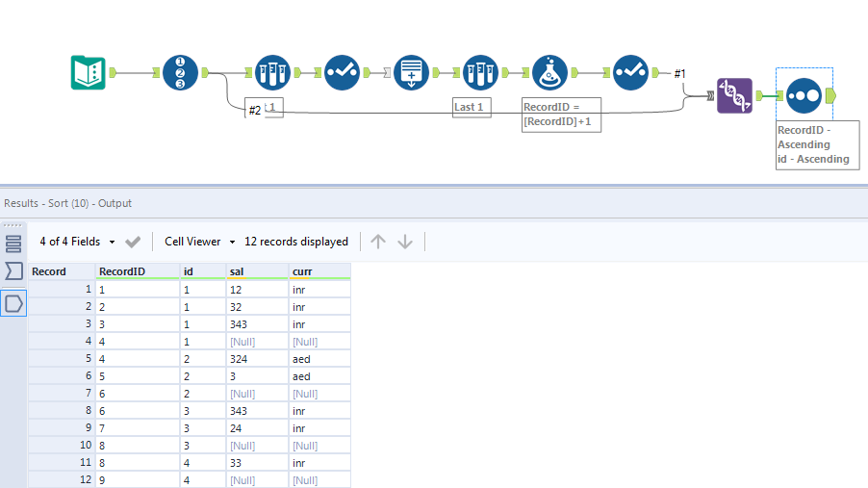Select output anchor data view icon
The width and height of the screenshot is (868, 488).
[13, 303]
